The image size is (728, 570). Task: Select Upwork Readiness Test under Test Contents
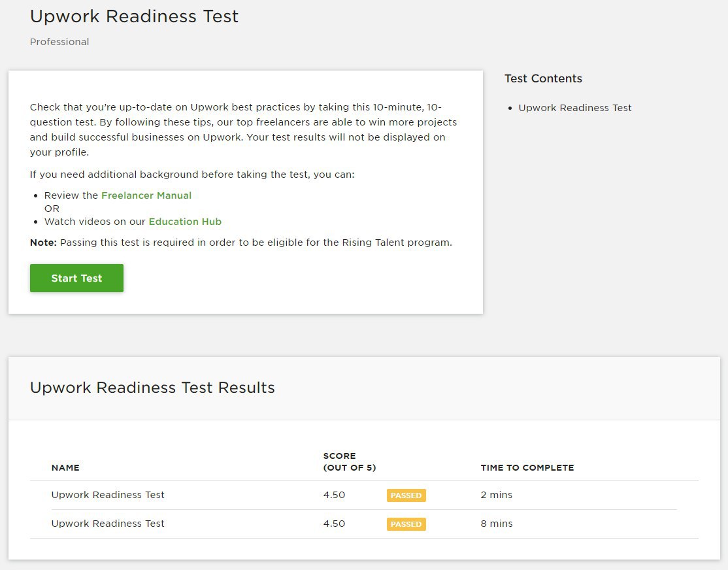pos(575,108)
